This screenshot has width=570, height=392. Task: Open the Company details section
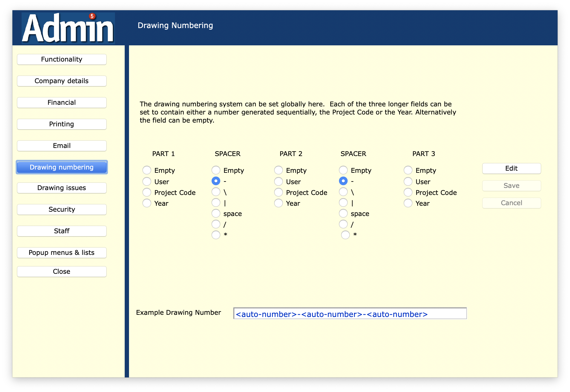62,81
